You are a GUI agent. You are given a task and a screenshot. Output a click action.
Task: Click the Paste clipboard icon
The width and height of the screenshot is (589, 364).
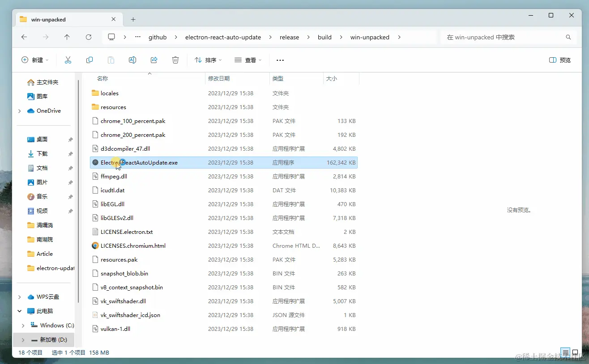pos(111,60)
